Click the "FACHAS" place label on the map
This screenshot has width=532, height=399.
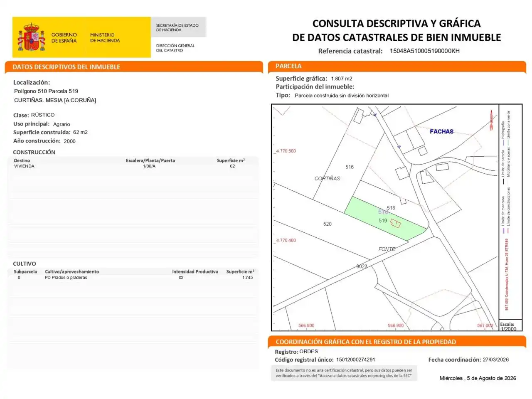pos(441,131)
